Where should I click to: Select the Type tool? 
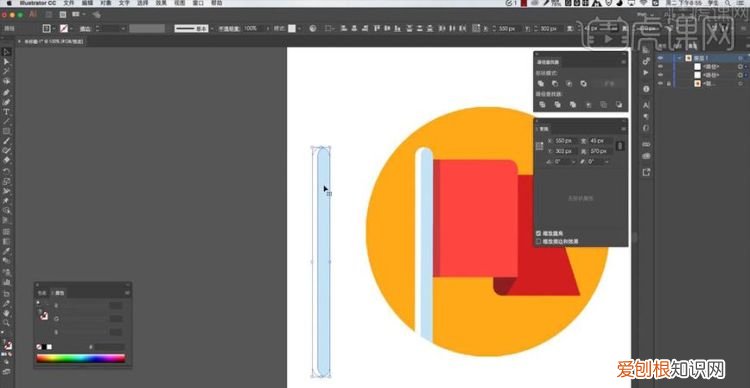pos(7,111)
